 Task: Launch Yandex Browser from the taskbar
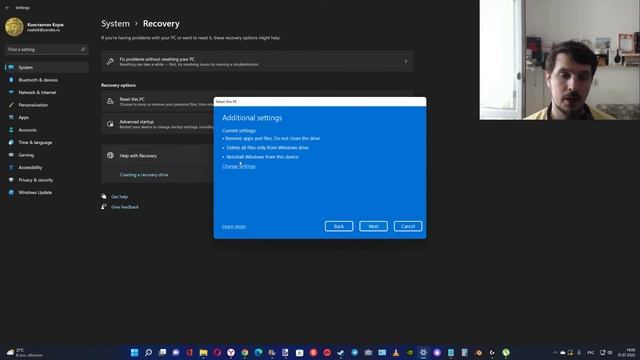(231, 352)
